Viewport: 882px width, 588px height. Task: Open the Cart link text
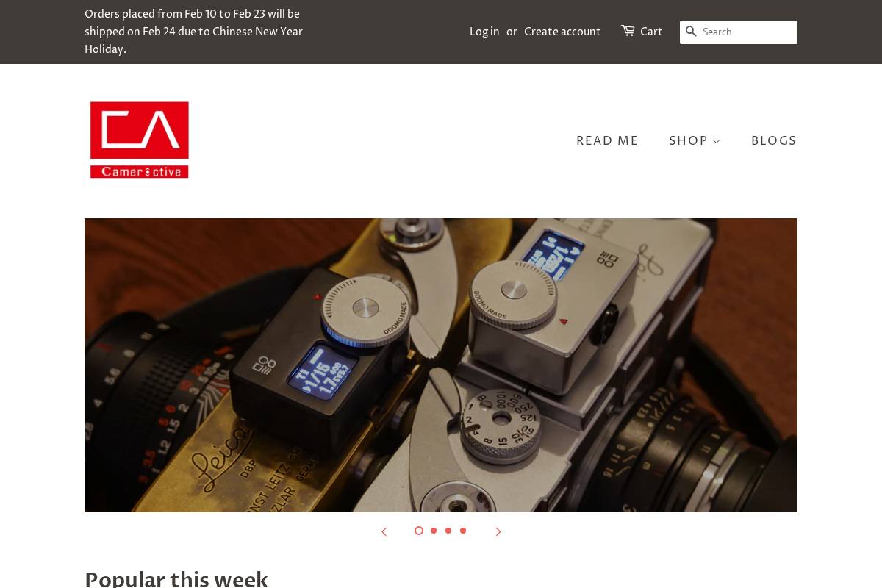651,32
